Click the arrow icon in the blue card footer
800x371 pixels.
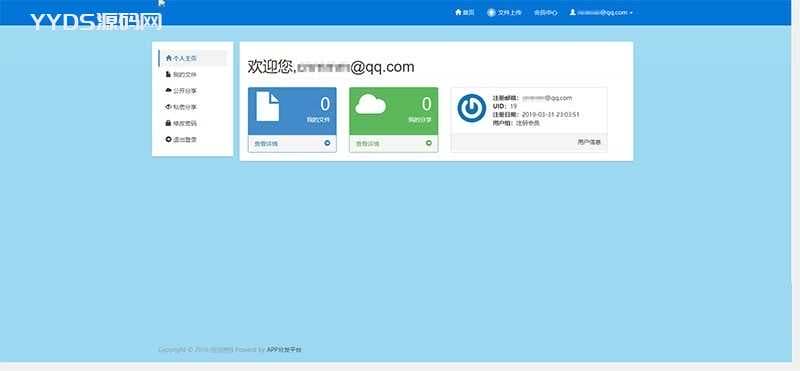[x=327, y=143]
